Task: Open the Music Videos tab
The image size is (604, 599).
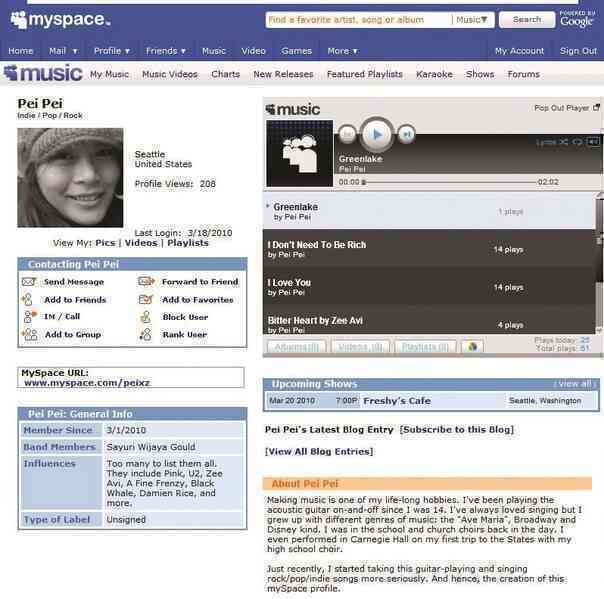Action: point(170,74)
